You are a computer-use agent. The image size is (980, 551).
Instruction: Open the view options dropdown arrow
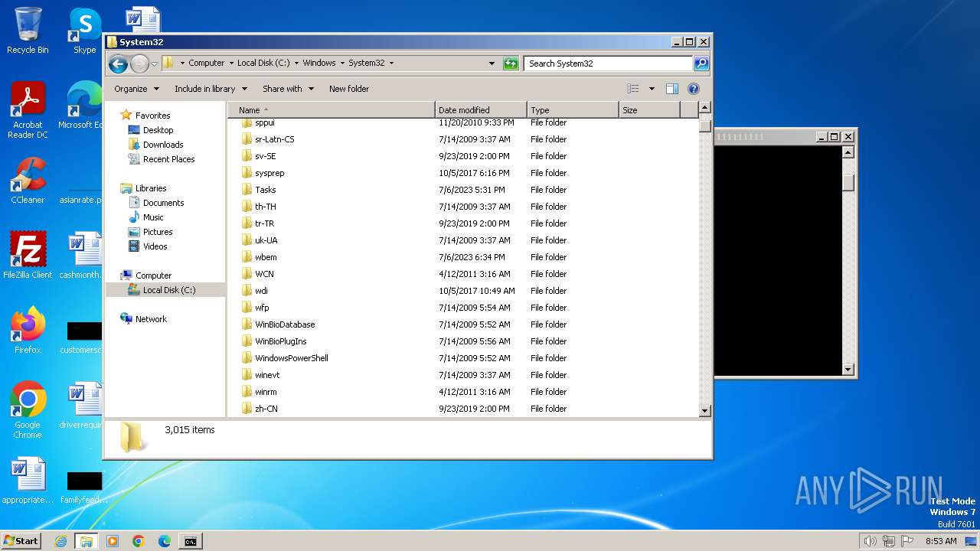652,89
